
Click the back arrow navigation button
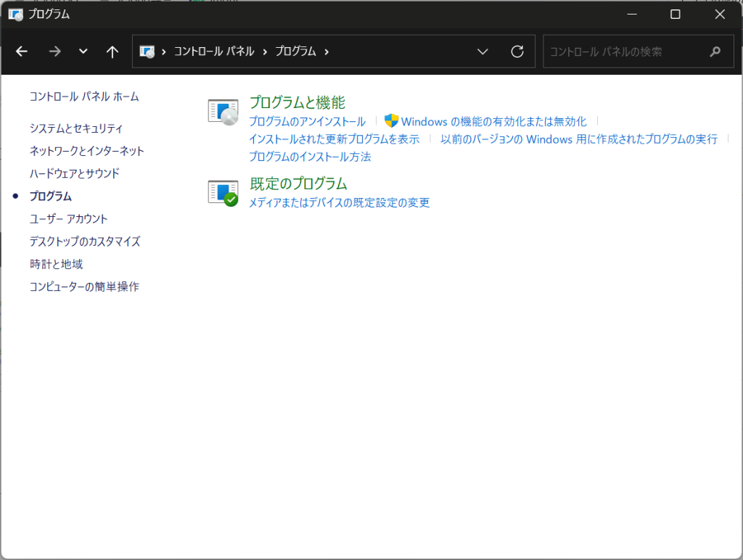point(22,52)
